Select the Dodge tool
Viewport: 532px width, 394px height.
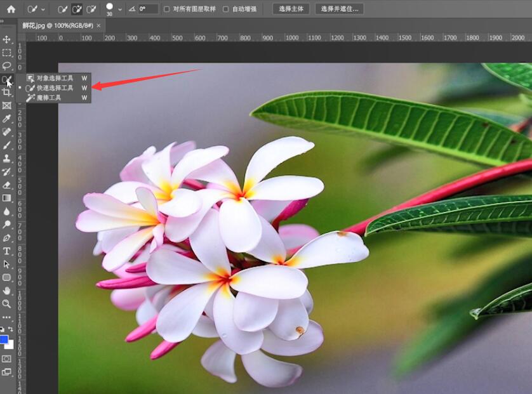(6, 225)
